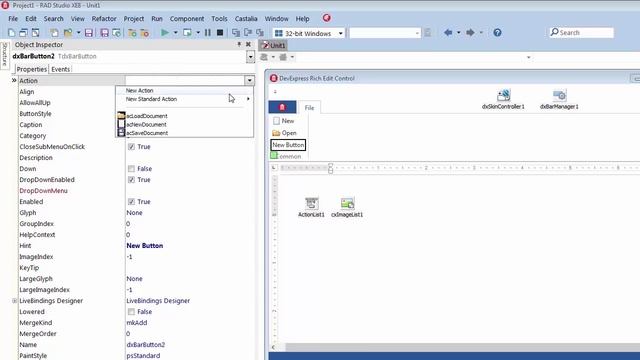Select the Unit1 editor tab

click(273, 45)
